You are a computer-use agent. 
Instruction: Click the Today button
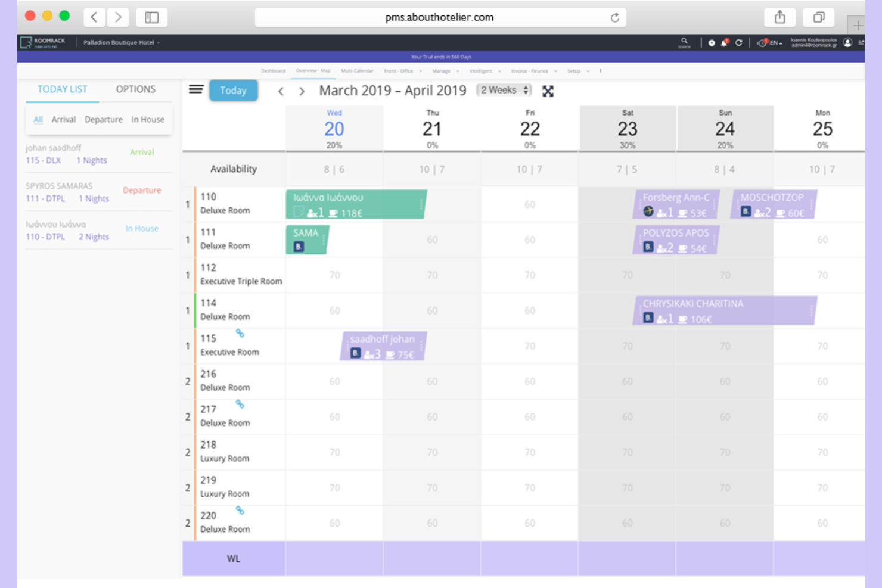click(x=233, y=90)
